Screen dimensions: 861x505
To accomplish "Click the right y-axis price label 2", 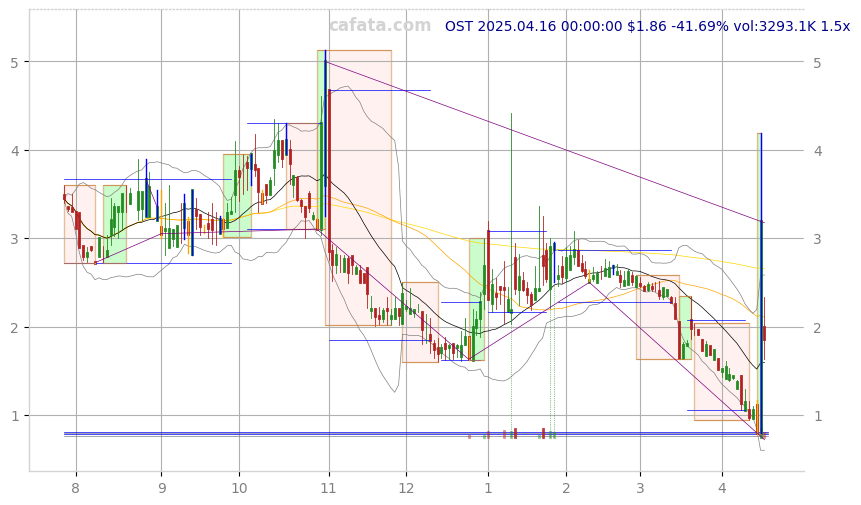I will point(818,328).
